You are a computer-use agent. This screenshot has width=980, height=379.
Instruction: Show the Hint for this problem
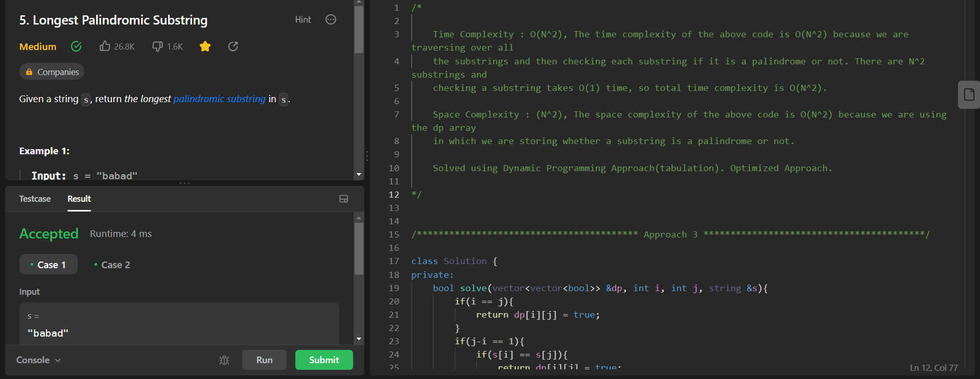(x=303, y=19)
